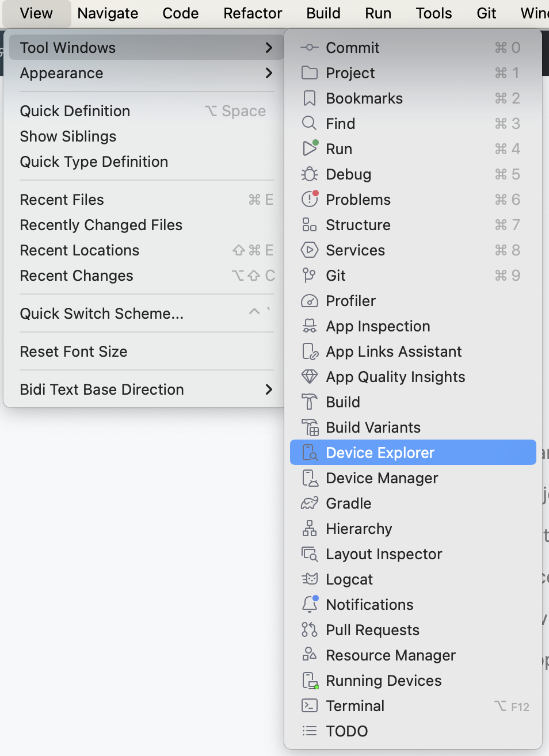Choose Reset Font Size
549x756 pixels.
(x=74, y=352)
